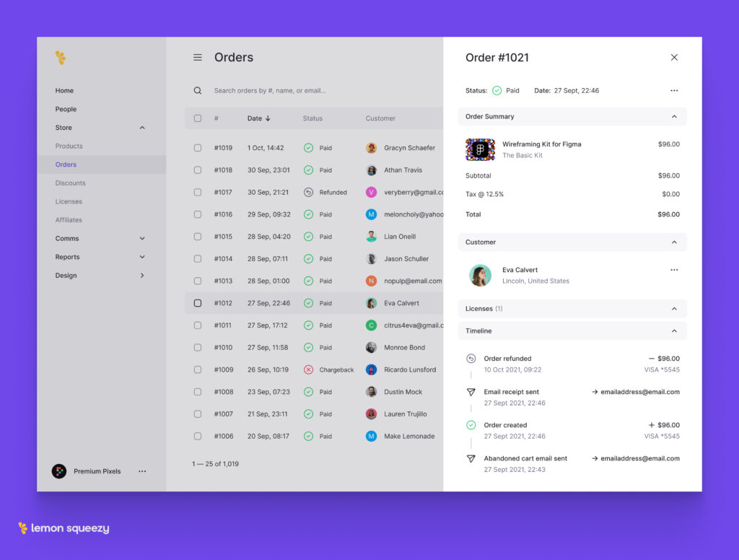Check the box for order #1017

pyautogui.click(x=198, y=193)
